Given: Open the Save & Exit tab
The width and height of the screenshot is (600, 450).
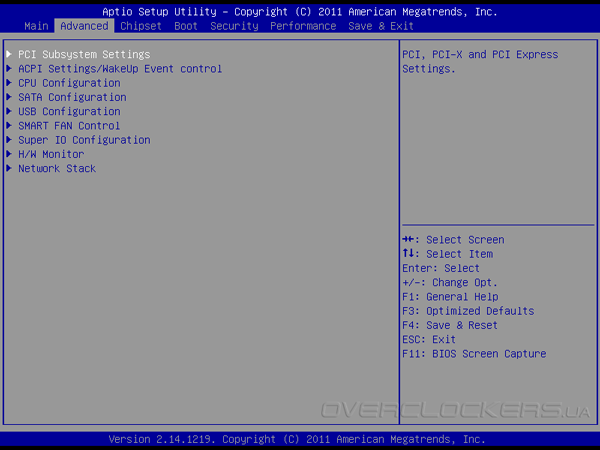Looking at the screenshot, I should [381, 26].
